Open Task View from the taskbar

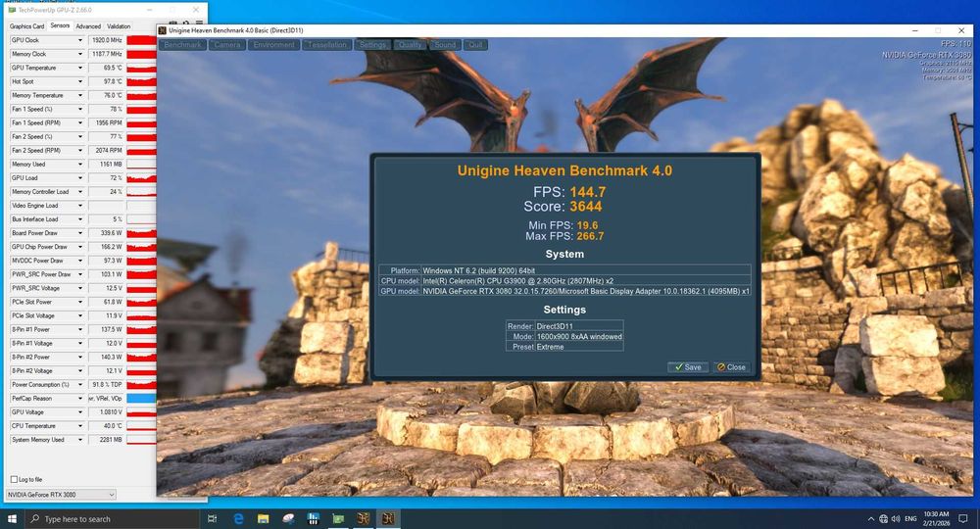click(213, 518)
